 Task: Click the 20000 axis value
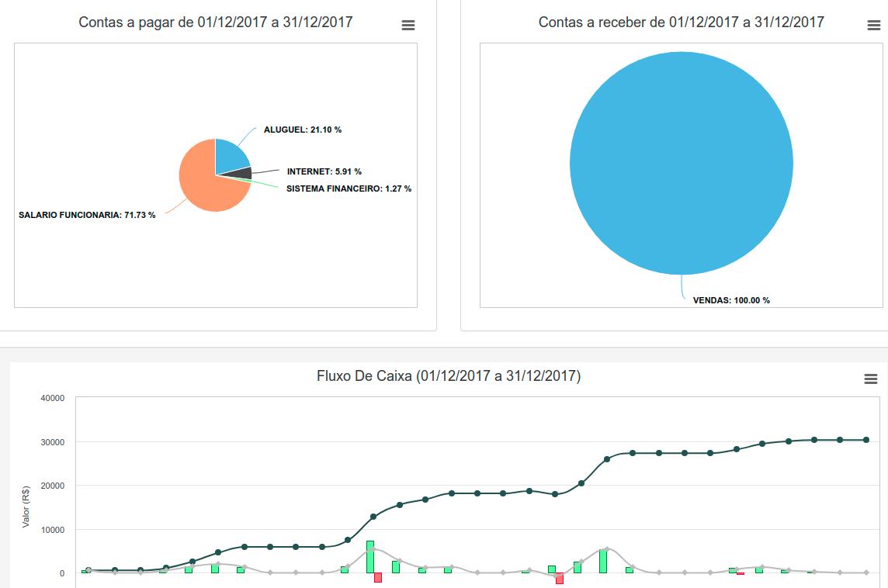[53, 486]
